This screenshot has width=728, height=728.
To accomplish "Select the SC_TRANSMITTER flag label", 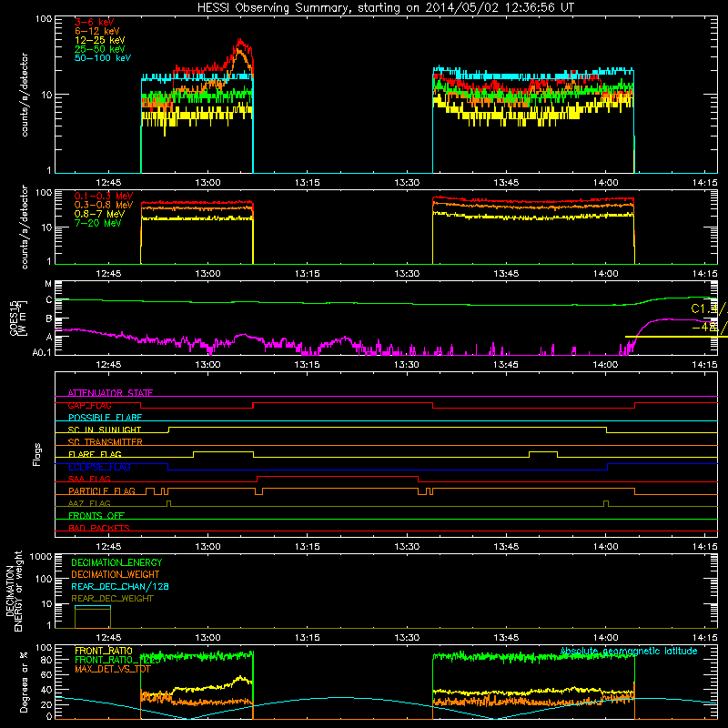I will tap(105, 442).
